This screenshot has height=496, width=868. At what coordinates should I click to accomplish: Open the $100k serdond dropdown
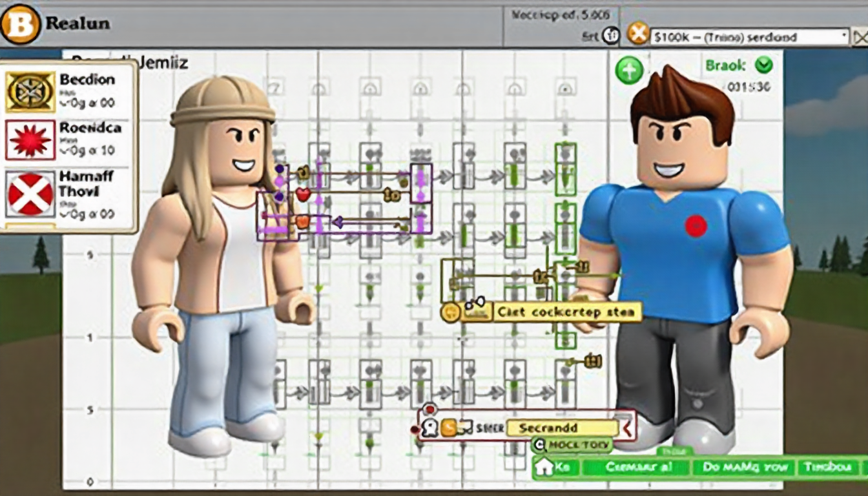point(749,37)
